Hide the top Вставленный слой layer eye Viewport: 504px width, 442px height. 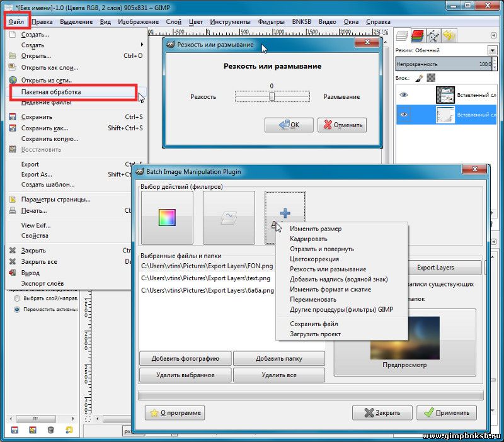(404, 95)
